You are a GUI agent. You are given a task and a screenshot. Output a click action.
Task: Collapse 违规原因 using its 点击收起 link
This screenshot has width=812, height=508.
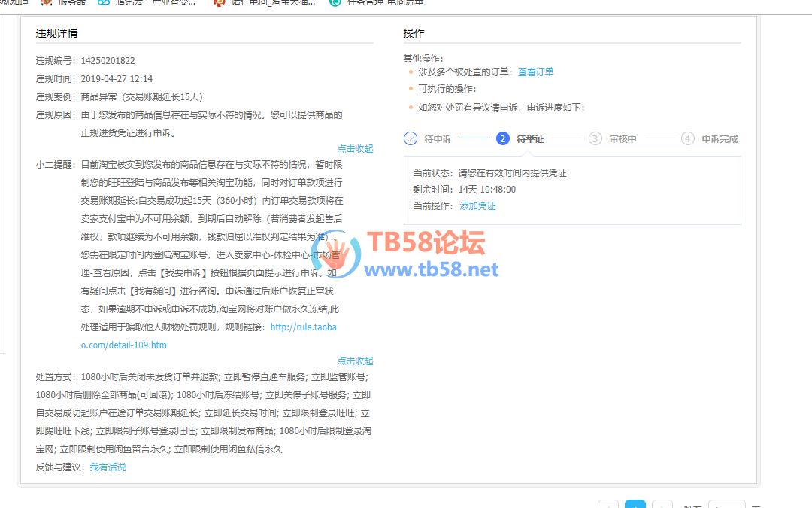point(355,149)
